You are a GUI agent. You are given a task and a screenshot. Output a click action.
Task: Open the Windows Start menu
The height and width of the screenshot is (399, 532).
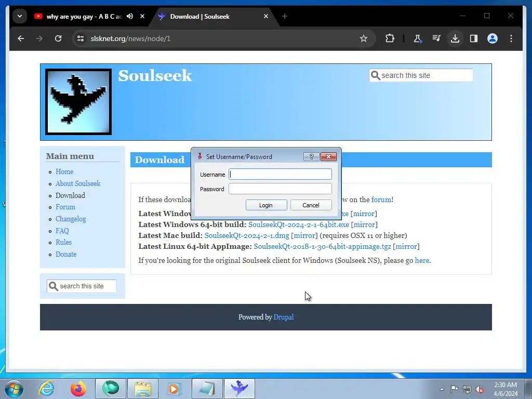pos(14,389)
